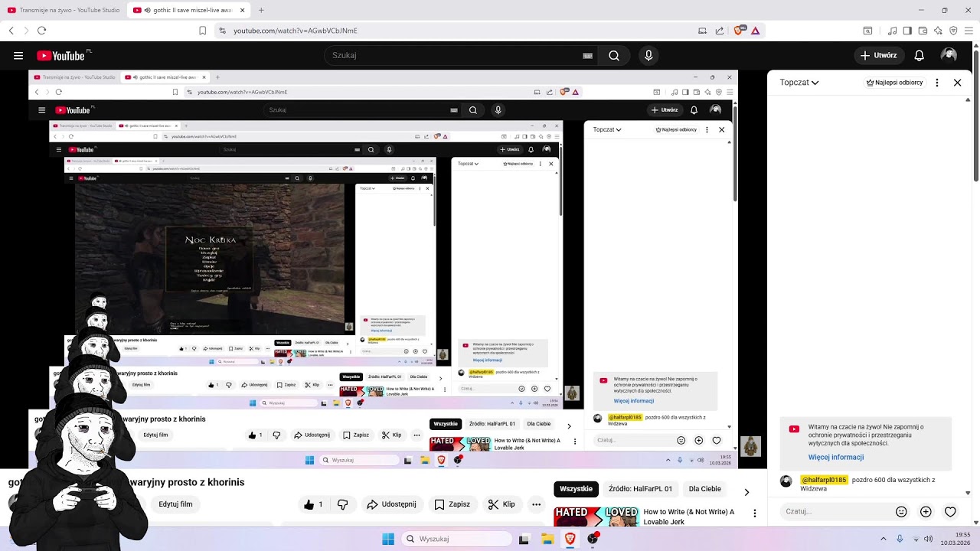Open the on-screen keyboard in search box
Screen dimensions: 980x551
point(588,55)
